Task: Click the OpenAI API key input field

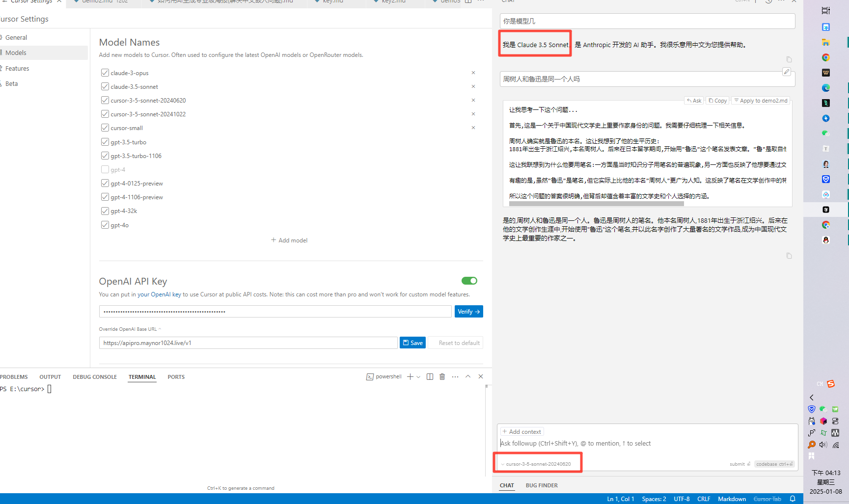Action: pyautogui.click(x=275, y=312)
